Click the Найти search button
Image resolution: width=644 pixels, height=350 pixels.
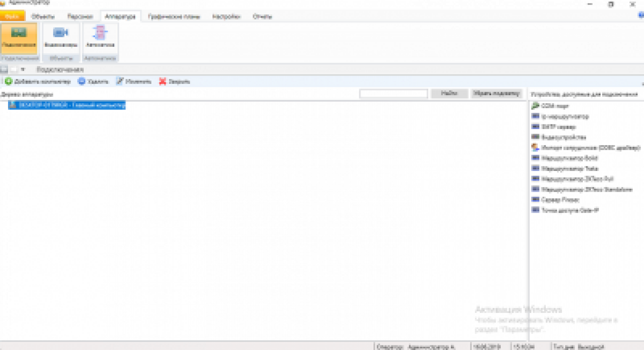point(449,93)
